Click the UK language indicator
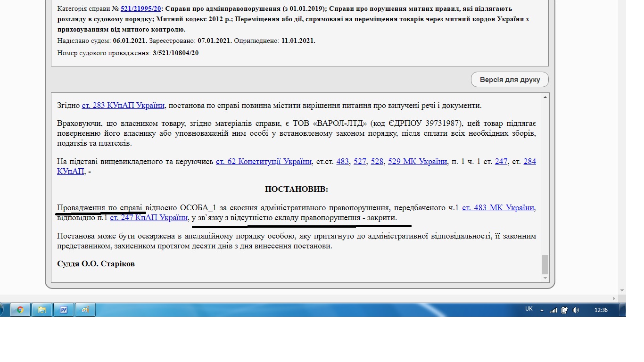The image size is (644, 362). [x=529, y=309]
